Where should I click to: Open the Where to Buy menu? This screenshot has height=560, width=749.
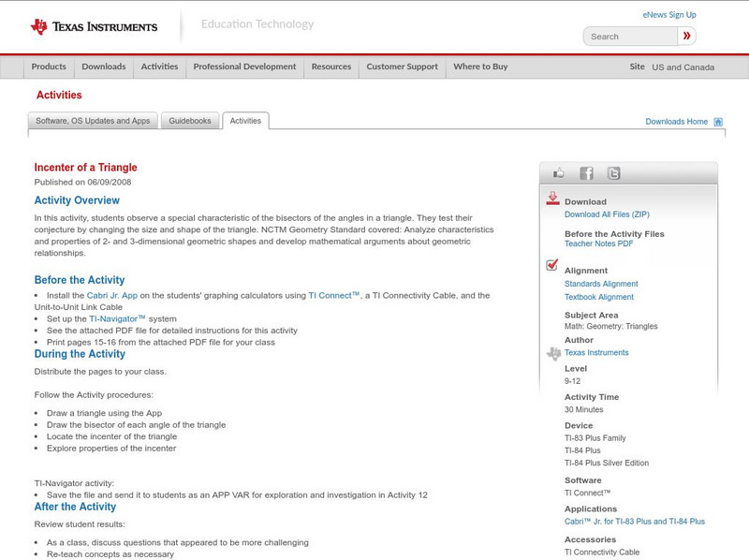(480, 66)
